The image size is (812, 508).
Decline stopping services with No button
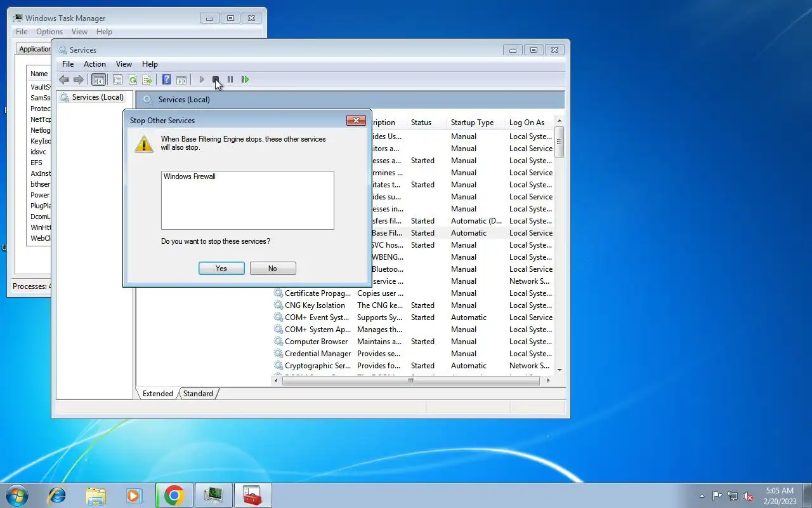(x=273, y=269)
